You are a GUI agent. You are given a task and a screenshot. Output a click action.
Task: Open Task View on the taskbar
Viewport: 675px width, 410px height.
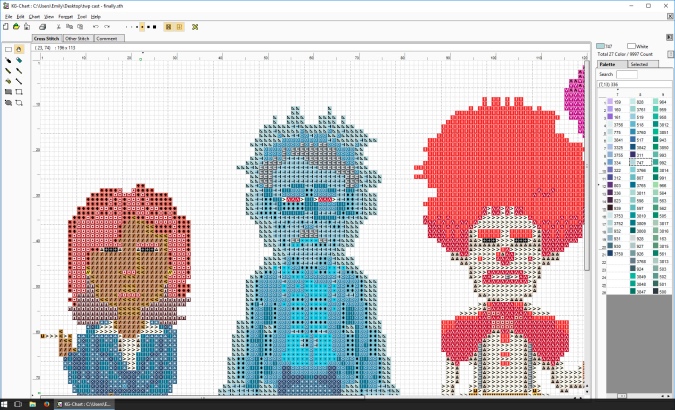click(18, 404)
